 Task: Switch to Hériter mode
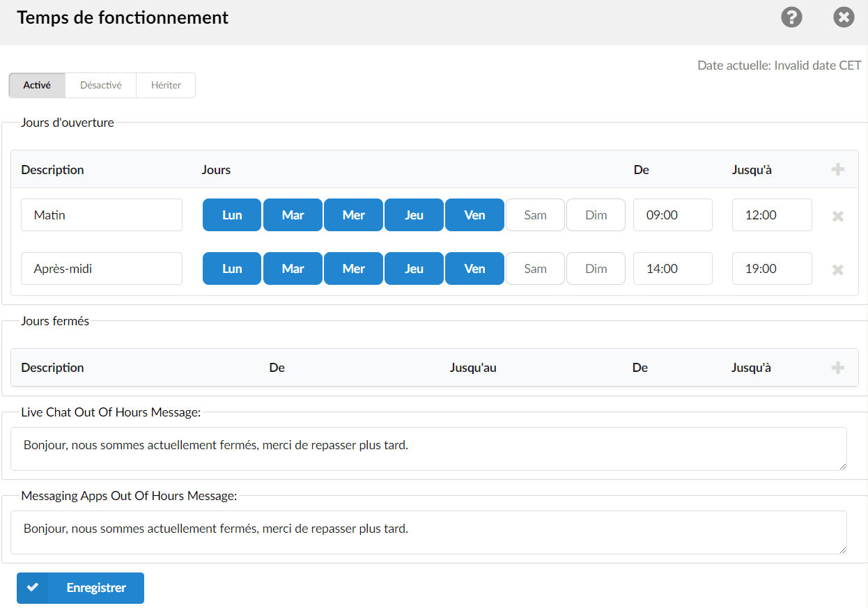pyautogui.click(x=166, y=85)
